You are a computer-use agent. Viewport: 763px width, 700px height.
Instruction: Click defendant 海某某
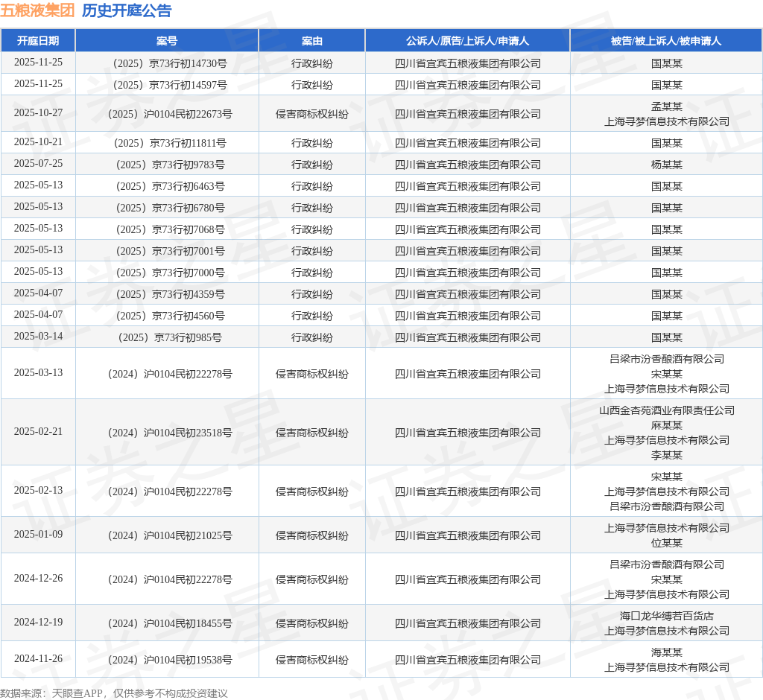coord(667,653)
